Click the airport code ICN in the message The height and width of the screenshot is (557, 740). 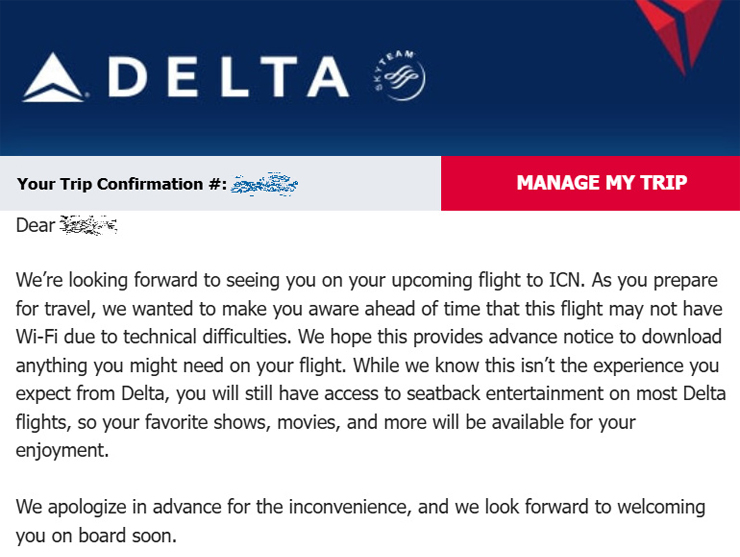pyautogui.click(x=566, y=280)
